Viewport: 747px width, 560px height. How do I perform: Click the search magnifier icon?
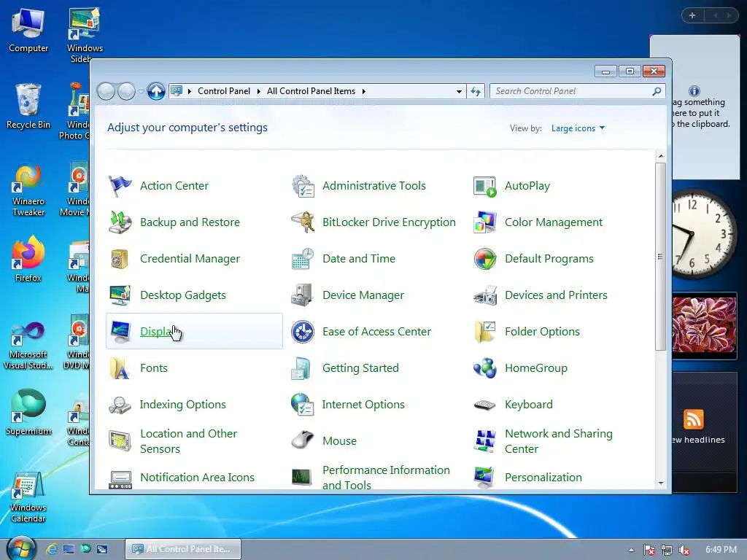657,91
